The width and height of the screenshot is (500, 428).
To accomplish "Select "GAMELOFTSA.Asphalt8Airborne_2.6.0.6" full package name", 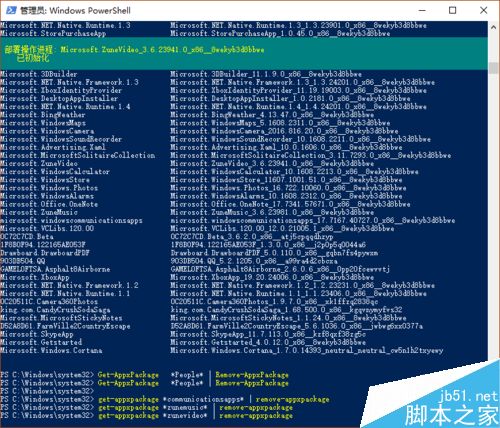I will point(280,269).
